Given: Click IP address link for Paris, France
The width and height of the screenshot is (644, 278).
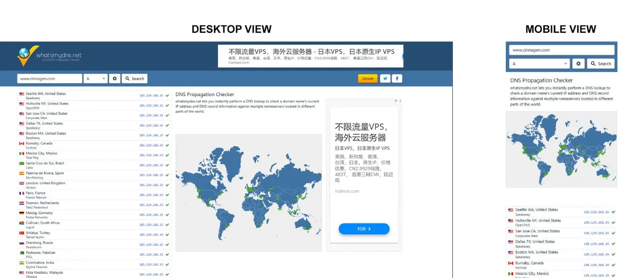Looking at the screenshot, I should coord(151,195).
